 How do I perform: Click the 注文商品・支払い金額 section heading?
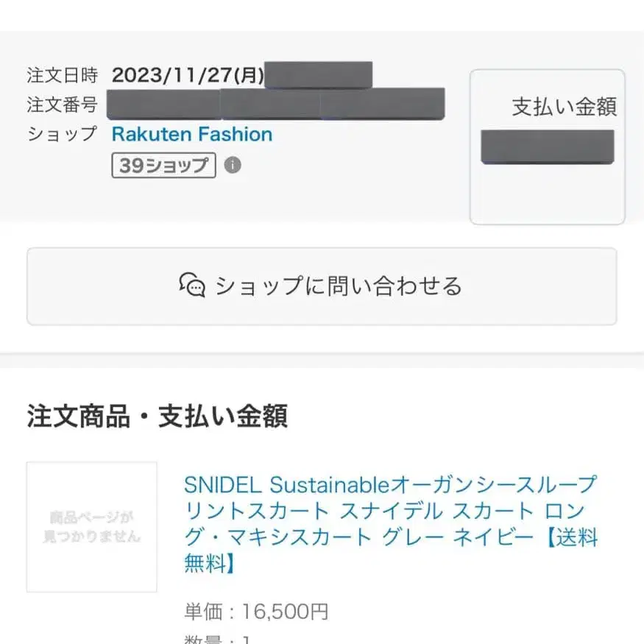click(157, 416)
